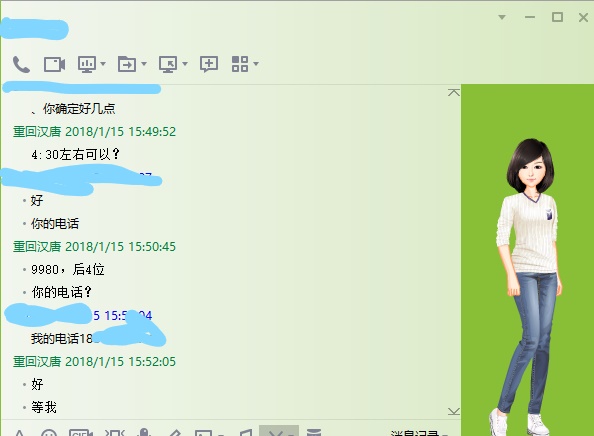Expand the remote desktop dropdown arrow
This screenshot has width=594, height=436.
[x=185, y=64]
